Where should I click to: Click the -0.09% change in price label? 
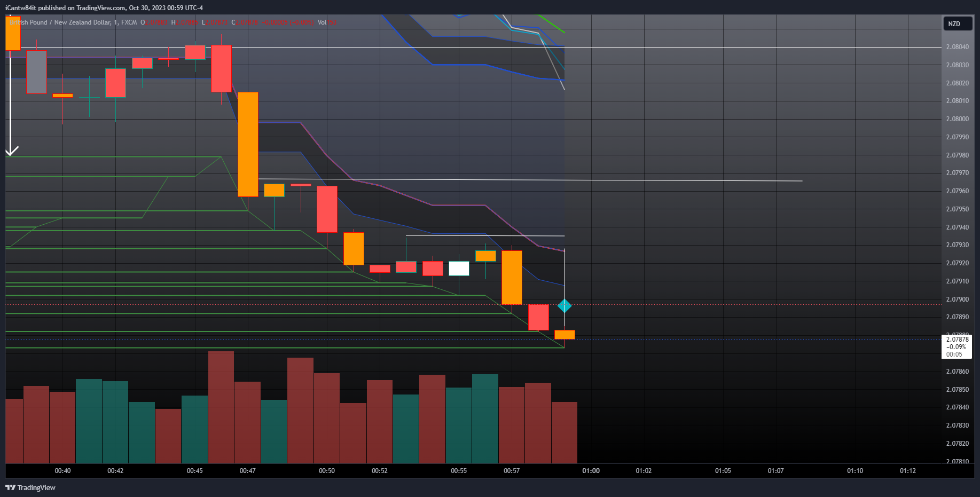tap(956, 347)
